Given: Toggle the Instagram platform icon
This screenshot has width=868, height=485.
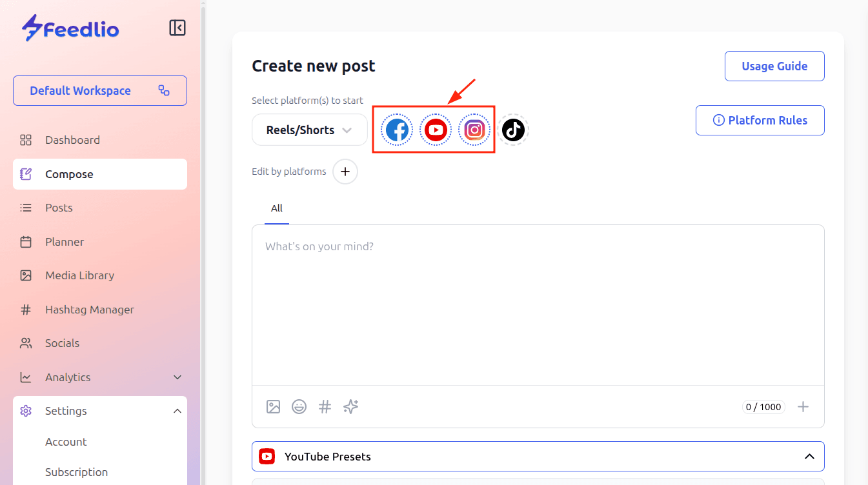Looking at the screenshot, I should [x=474, y=130].
